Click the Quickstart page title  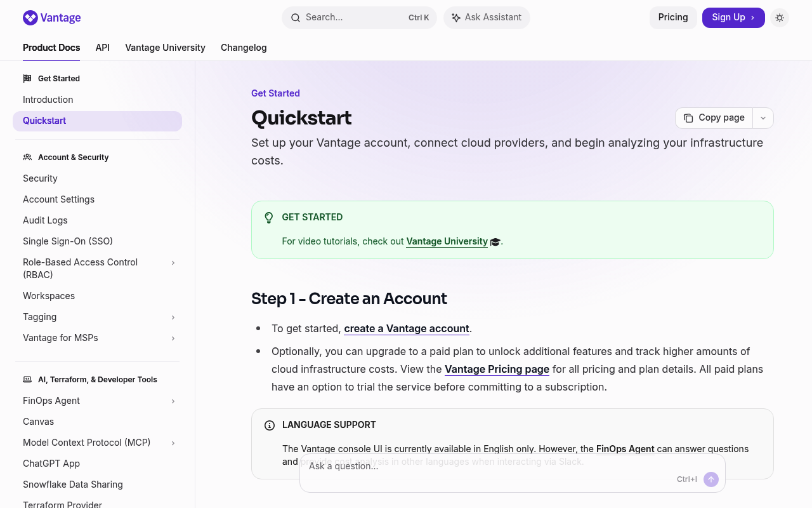pos(301,118)
